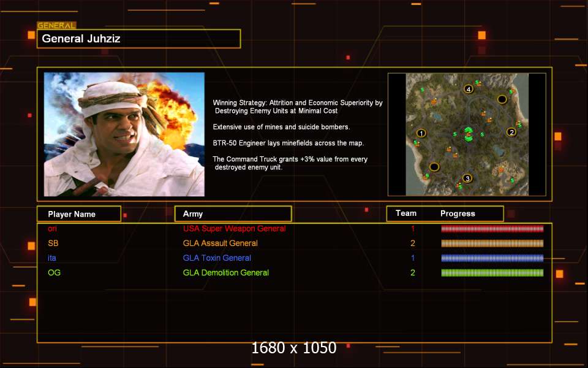Click the green center structure icon on minimap
The width and height of the screenshot is (588, 368).
click(468, 134)
